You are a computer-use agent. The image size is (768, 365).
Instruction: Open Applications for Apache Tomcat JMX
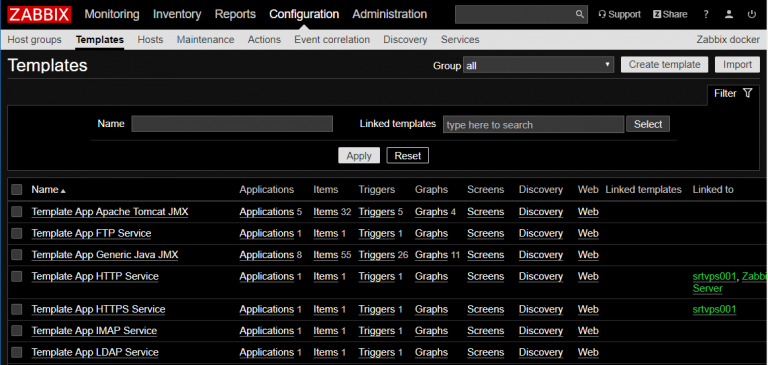pyautogui.click(x=266, y=212)
